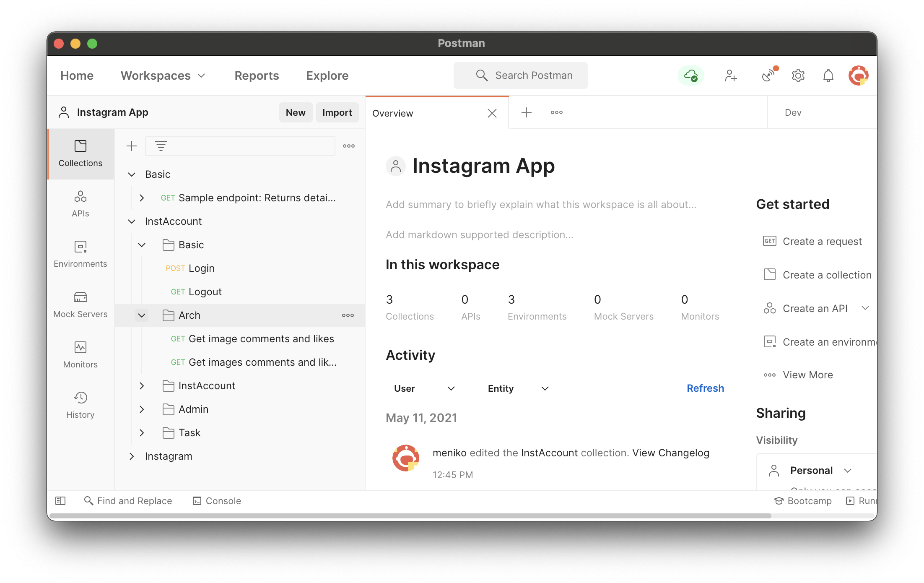Open the History panel

[x=80, y=403]
